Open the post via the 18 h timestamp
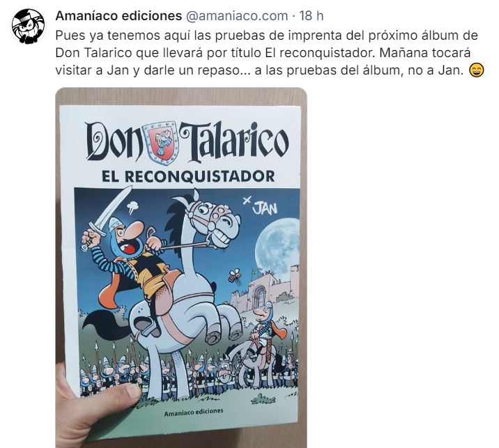This screenshot has height=448, width=499. click(312, 15)
